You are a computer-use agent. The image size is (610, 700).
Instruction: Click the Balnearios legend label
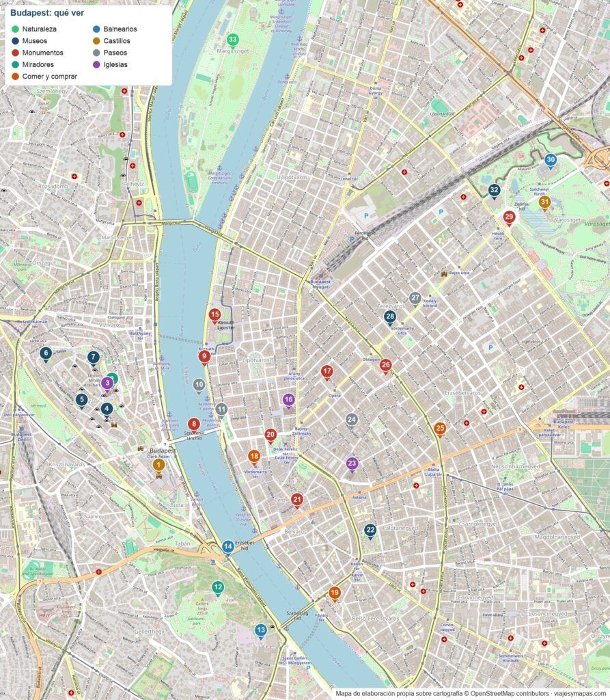120,29
